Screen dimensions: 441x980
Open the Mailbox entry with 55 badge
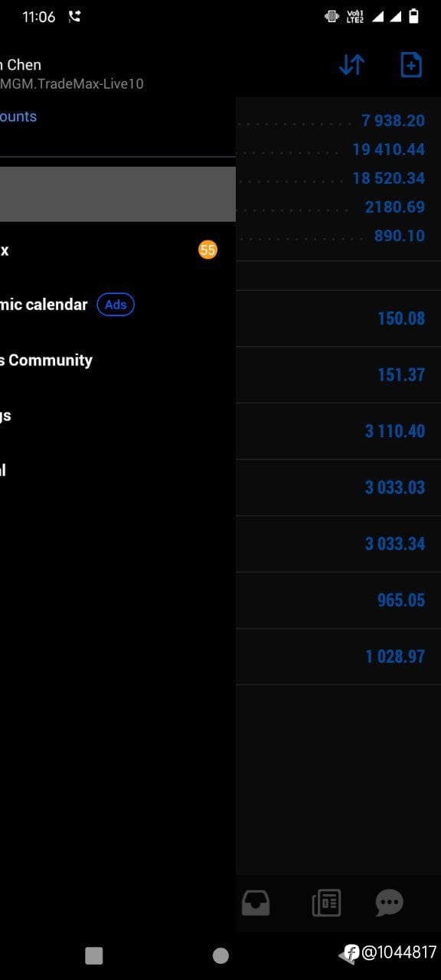118,250
